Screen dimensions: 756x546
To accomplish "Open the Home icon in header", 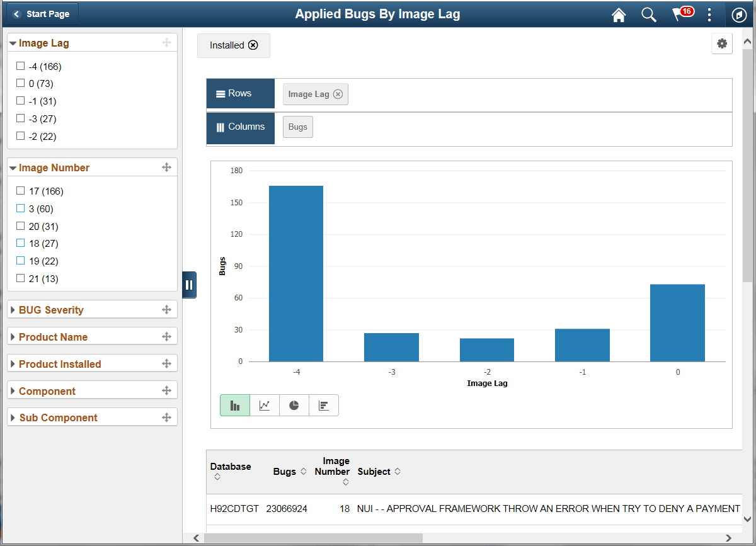I will click(619, 14).
